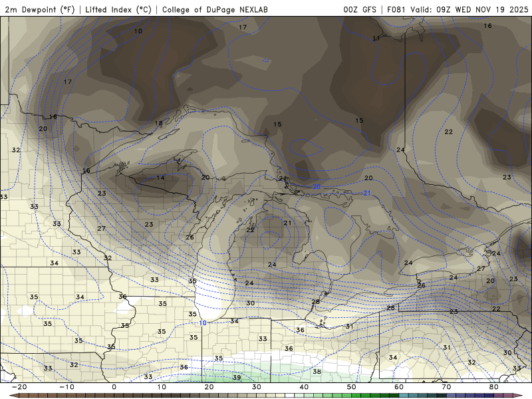
Task: Click the '0' colorbar tick label
Action: click(x=114, y=387)
